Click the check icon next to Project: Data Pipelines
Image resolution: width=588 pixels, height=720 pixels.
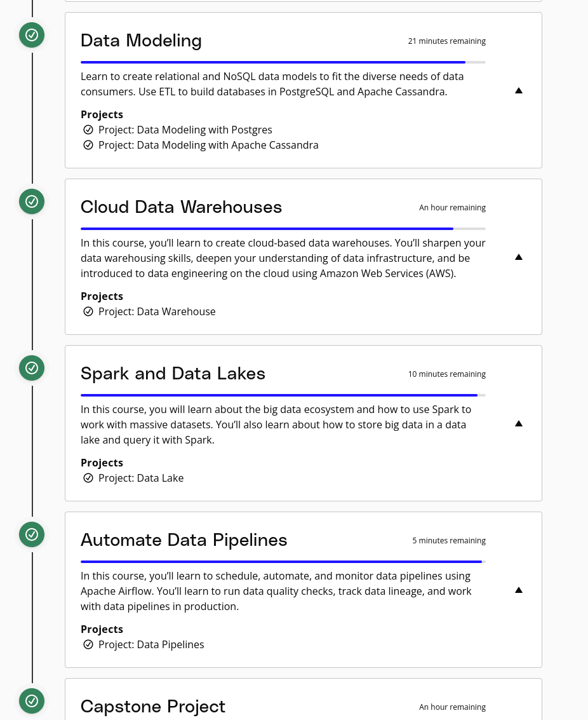pos(88,644)
